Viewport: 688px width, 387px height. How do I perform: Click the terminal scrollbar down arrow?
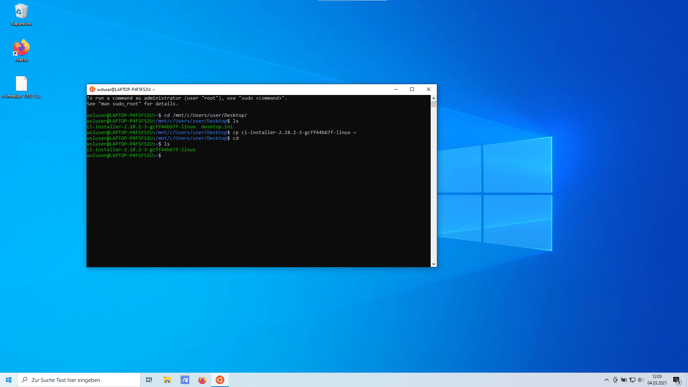pos(434,264)
